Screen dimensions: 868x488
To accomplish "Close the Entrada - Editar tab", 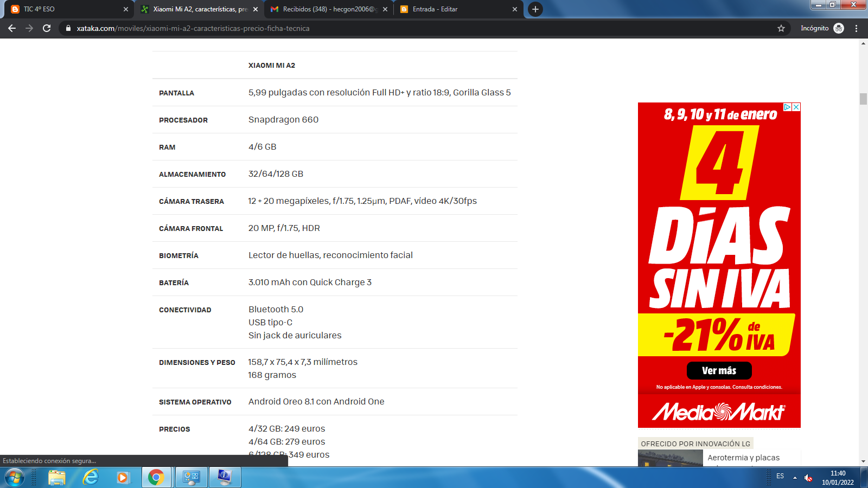I will [515, 9].
